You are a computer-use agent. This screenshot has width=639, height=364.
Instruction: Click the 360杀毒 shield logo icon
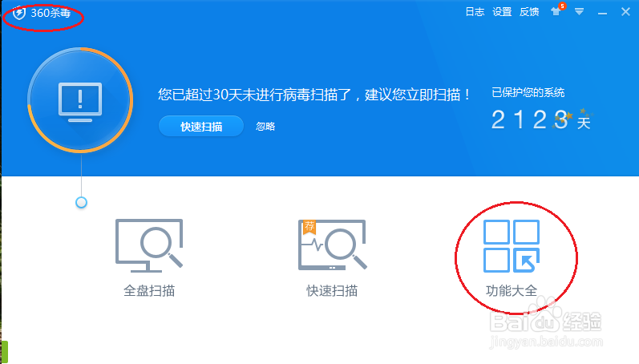pyautogui.click(x=18, y=13)
